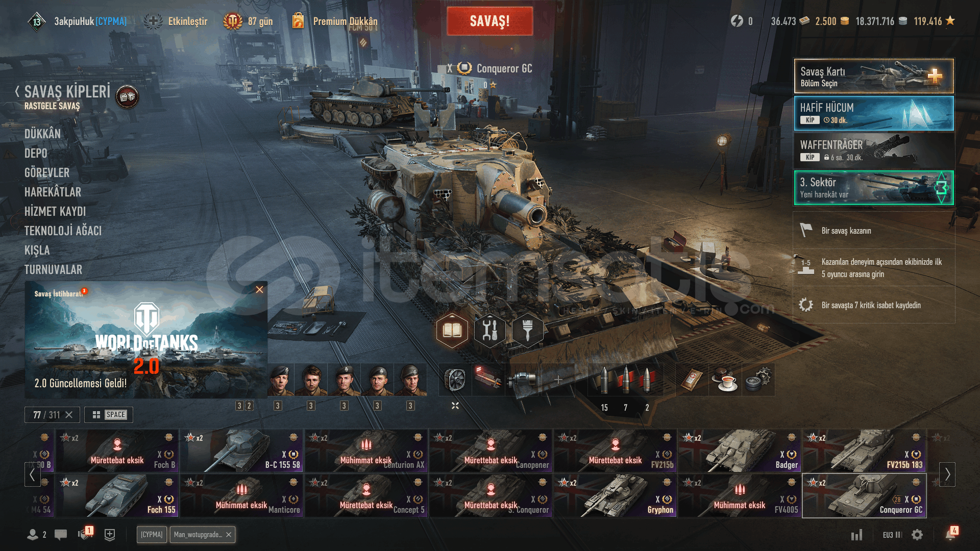This screenshot has width=980, height=551.
Task: Open the wrench tools maintenance icon
Action: [x=489, y=331]
